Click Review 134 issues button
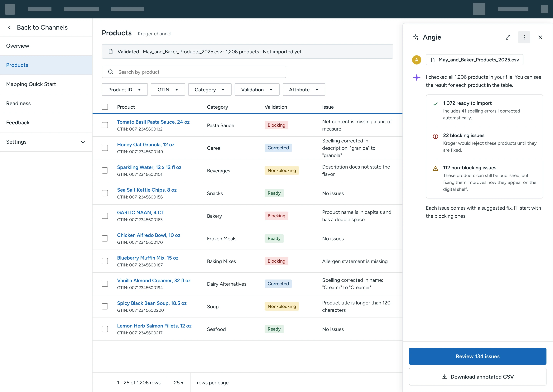The width and height of the screenshot is (553, 392). click(478, 356)
